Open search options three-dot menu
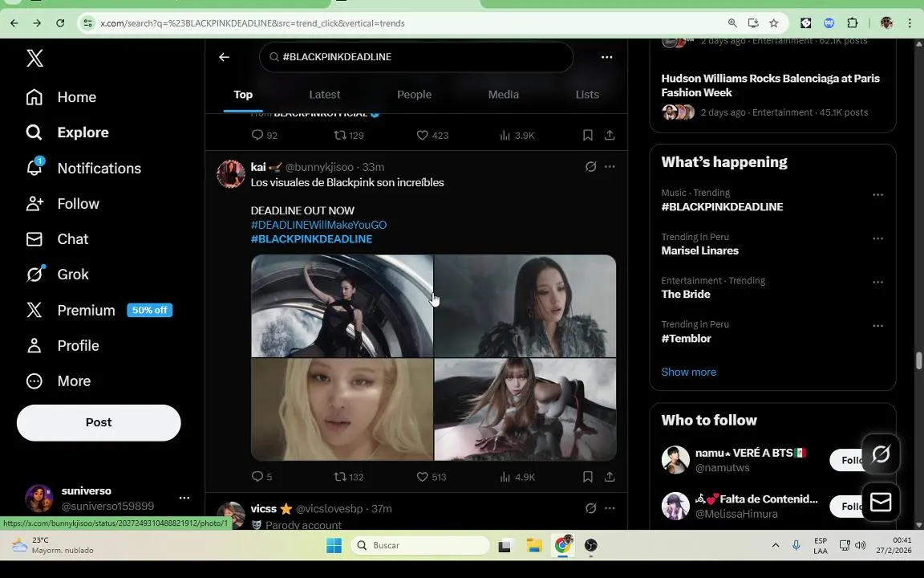Screen dimensions: 924x578 coord(607,57)
